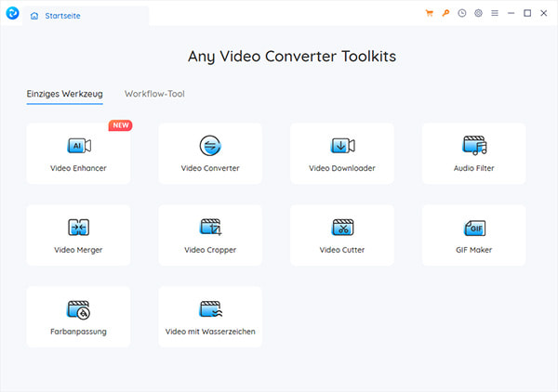Open the Audio Filter tool icon
The height and width of the screenshot is (392, 558).
(474, 145)
